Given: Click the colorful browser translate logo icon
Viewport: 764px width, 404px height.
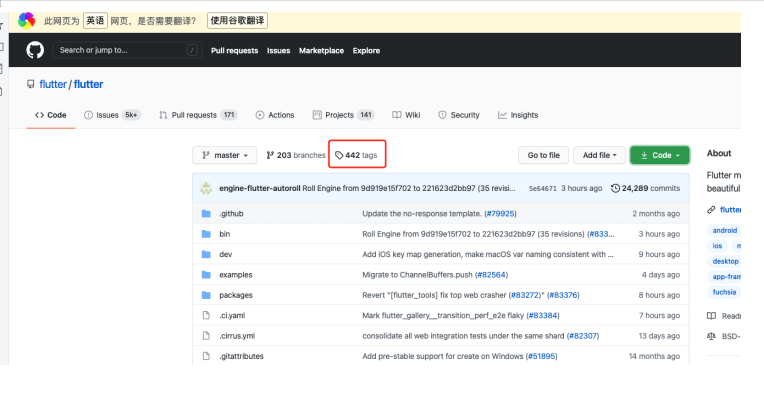Looking at the screenshot, I should [26, 20].
